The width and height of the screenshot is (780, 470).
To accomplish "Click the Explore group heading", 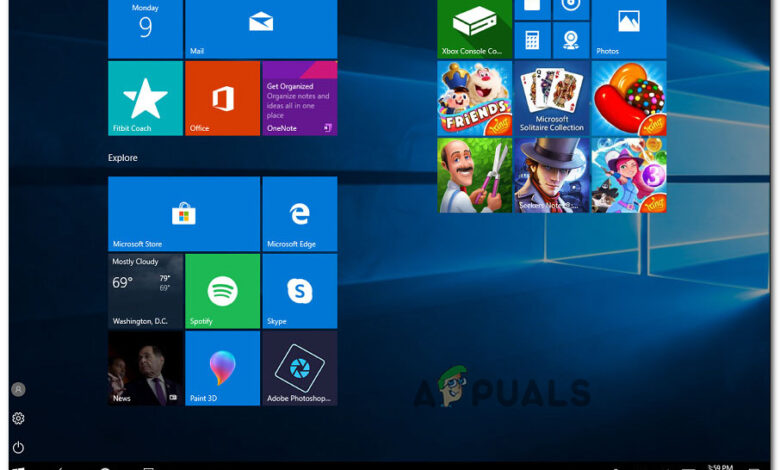I will pos(122,158).
